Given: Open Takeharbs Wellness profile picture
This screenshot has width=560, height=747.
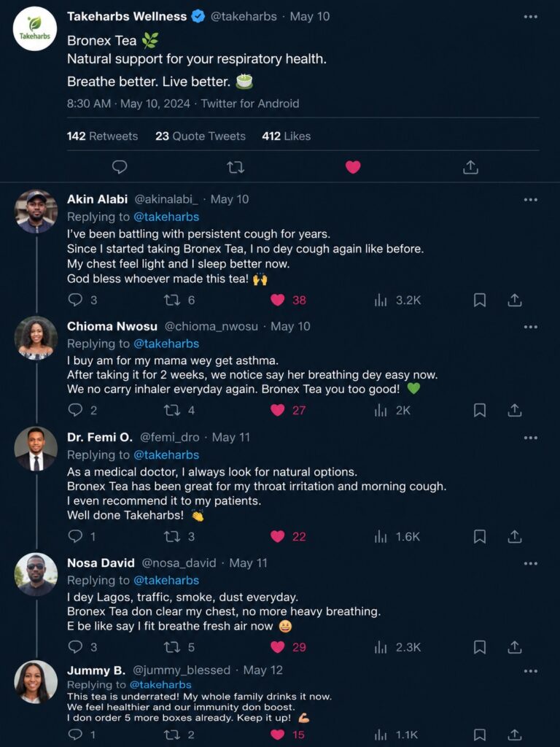Looking at the screenshot, I should coord(35,29).
